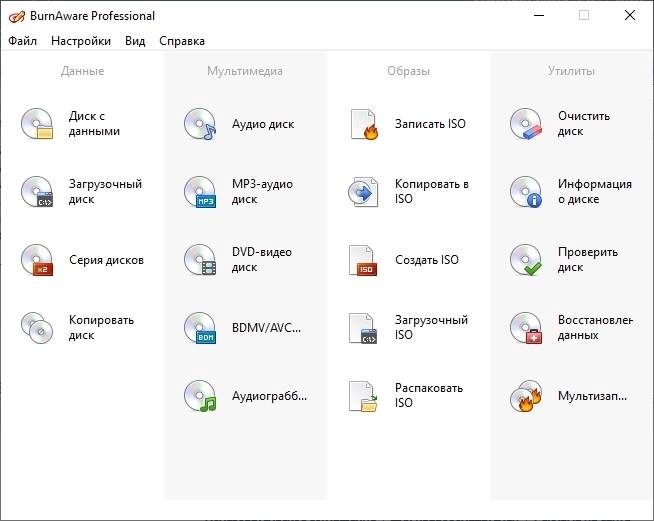Choose the DVD-видео диск film icon
The height and width of the screenshot is (521, 654).
200,259
